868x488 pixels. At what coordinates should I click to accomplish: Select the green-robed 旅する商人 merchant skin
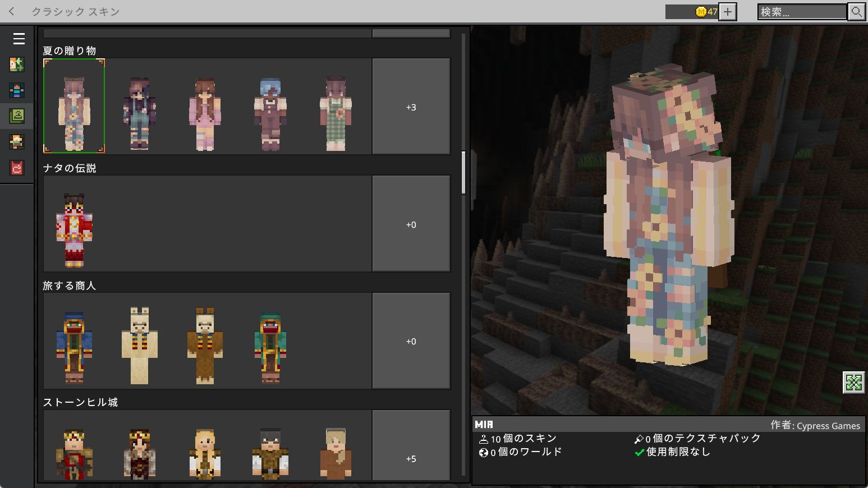click(270, 348)
